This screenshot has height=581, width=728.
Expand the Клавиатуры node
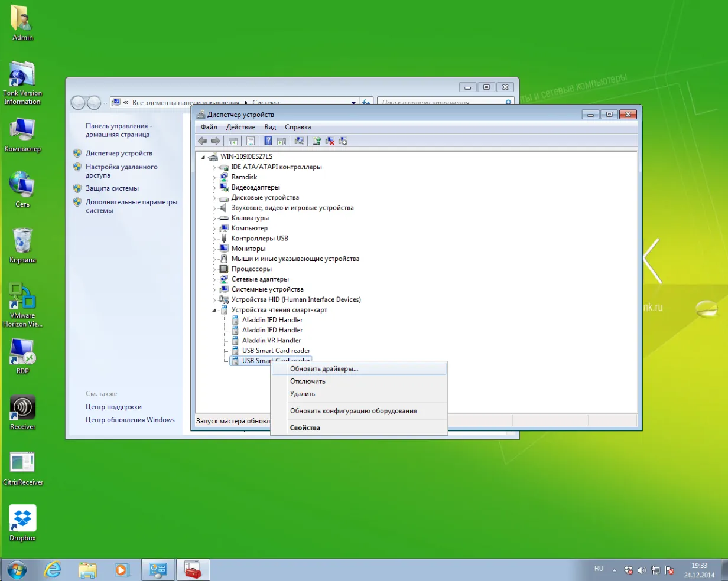[x=215, y=218]
